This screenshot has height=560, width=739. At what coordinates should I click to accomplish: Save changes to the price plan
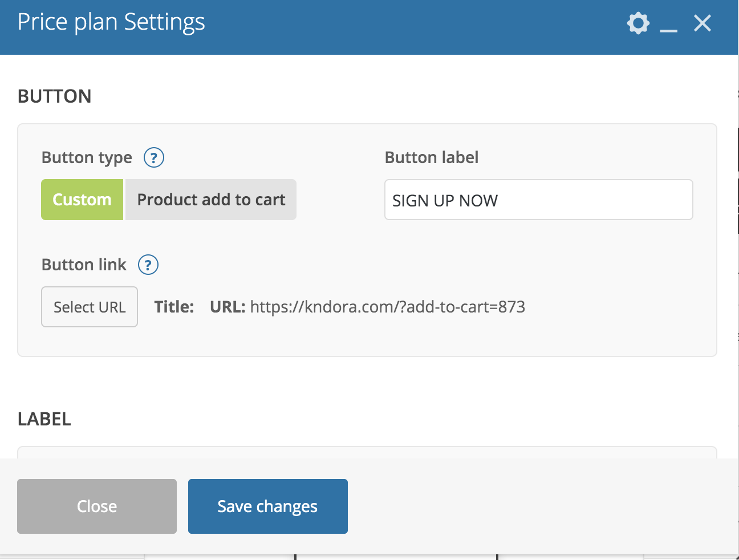tap(267, 506)
